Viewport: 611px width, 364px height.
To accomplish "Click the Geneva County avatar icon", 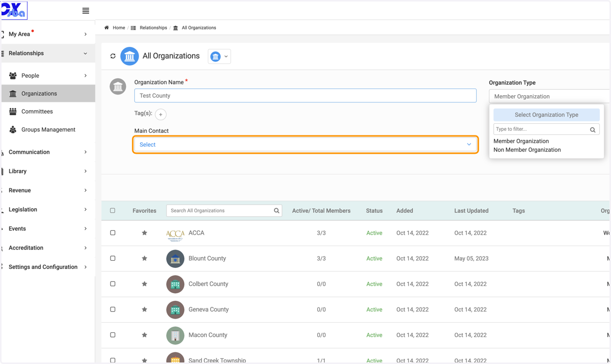I will (175, 310).
